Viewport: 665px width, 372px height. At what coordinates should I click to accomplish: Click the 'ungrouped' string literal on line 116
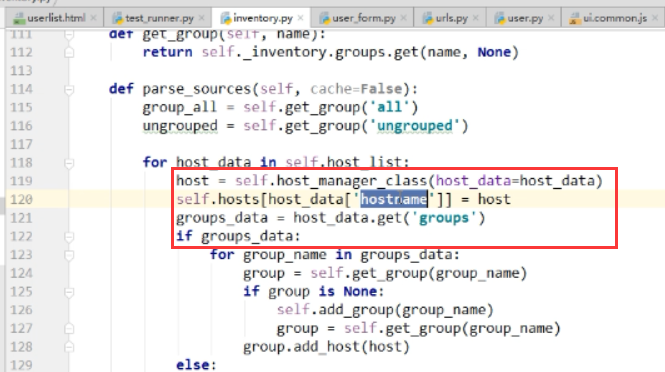click(415, 126)
